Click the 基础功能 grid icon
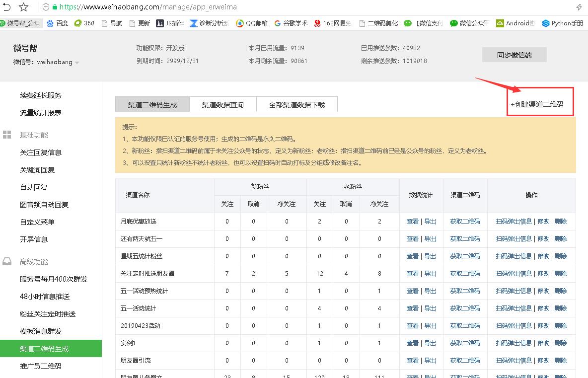 tap(7, 135)
